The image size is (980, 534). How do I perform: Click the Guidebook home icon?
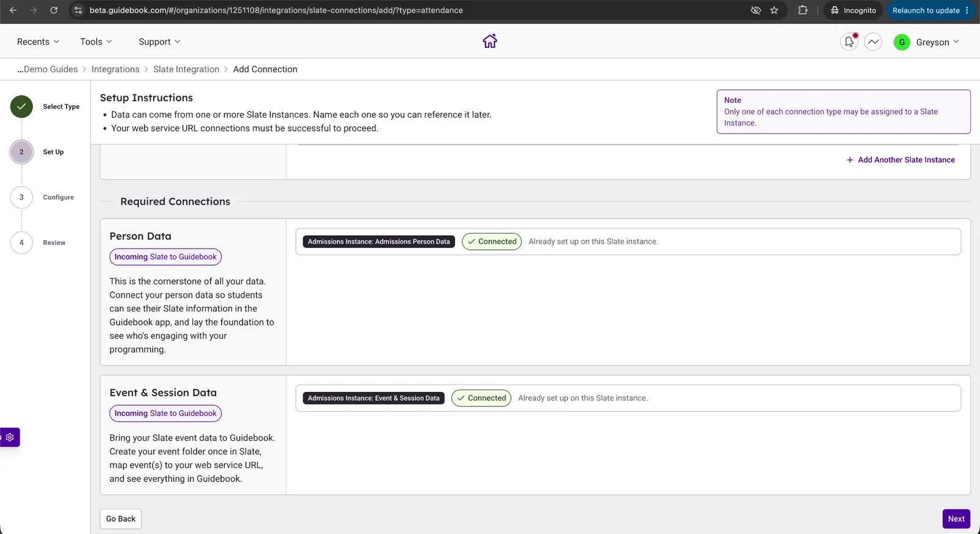(x=490, y=41)
